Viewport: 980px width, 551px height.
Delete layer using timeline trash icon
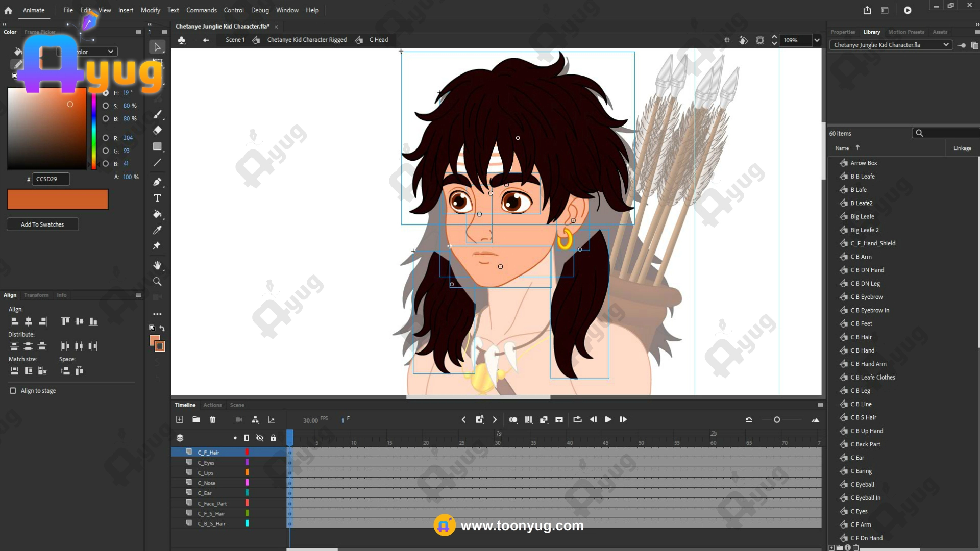[213, 419]
